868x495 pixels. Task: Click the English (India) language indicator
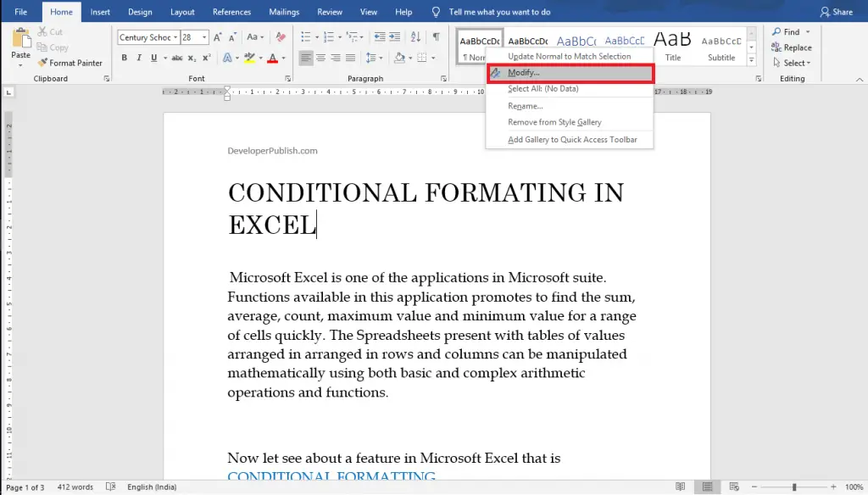click(x=152, y=487)
